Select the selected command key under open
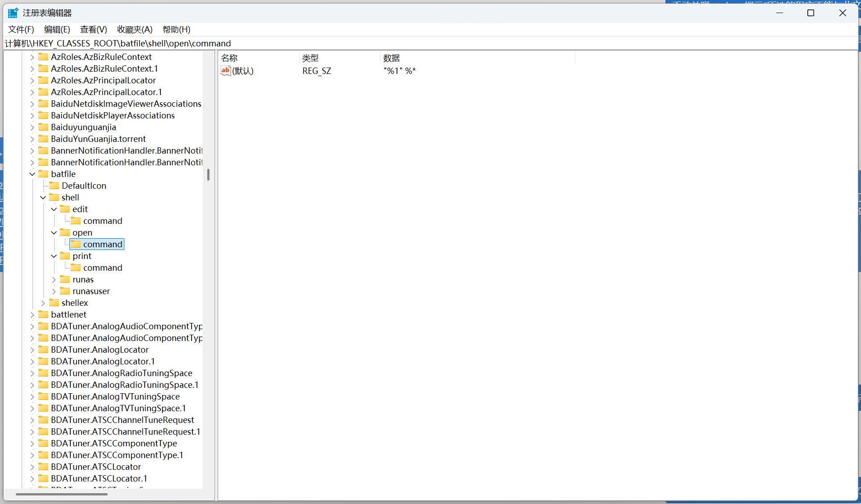This screenshot has width=861, height=504. [x=103, y=244]
